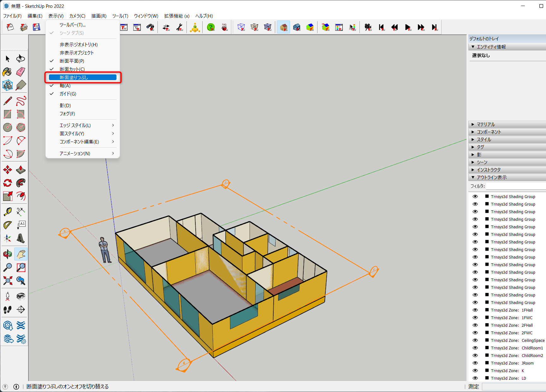Screen dimensions: 546x392
Task: Click inside the 測定 measurement field
Action: click(x=511, y=387)
